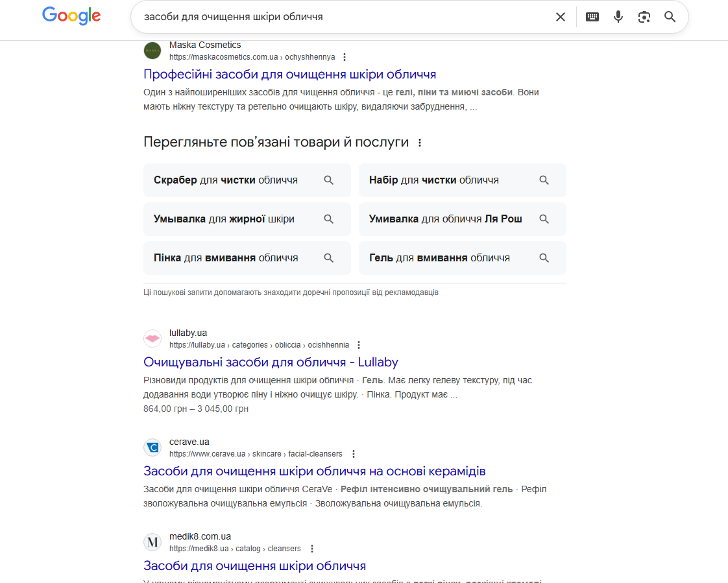Open the Очищувальні засоби для обличчя - Lullaby link
Screen dimensions: 728x583
click(271, 362)
